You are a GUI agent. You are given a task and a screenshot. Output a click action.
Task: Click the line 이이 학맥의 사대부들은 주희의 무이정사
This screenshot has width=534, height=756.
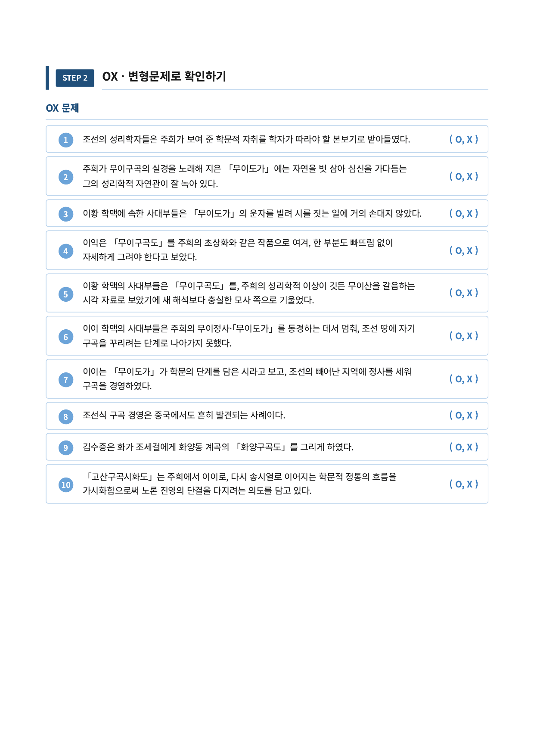249,328
